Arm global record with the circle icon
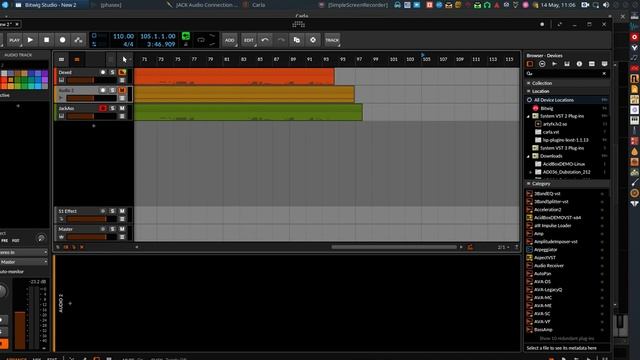The image size is (640, 360). (x=62, y=40)
